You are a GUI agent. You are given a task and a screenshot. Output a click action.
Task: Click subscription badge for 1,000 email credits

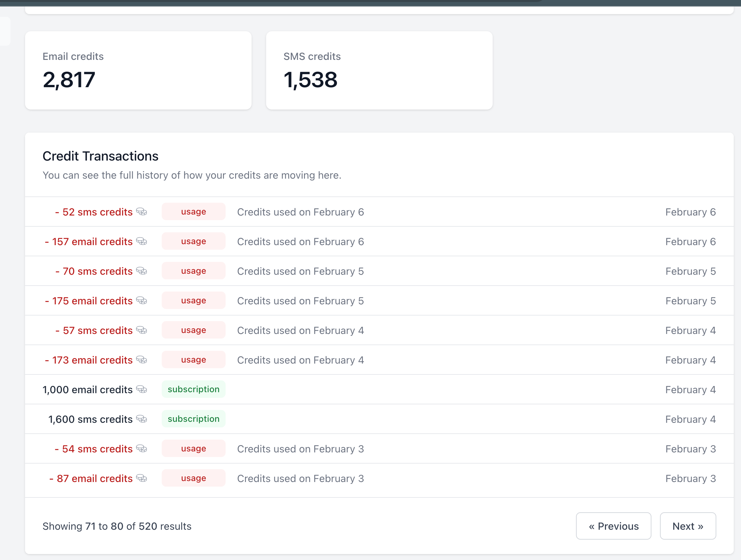pos(194,389)
